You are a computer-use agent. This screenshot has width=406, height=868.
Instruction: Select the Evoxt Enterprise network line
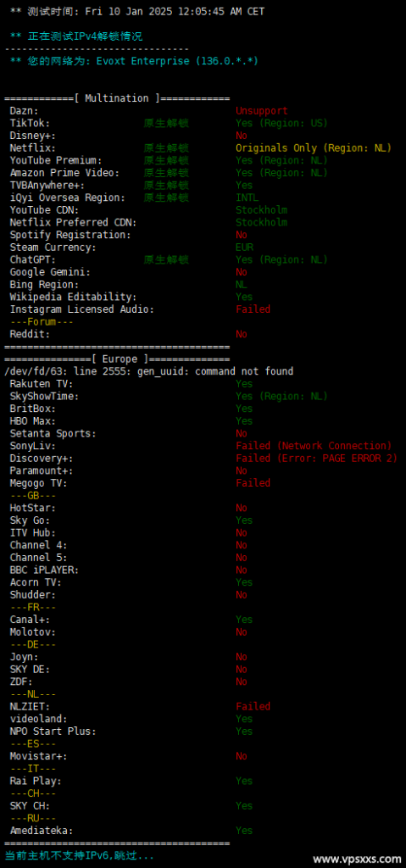(134, 61)
